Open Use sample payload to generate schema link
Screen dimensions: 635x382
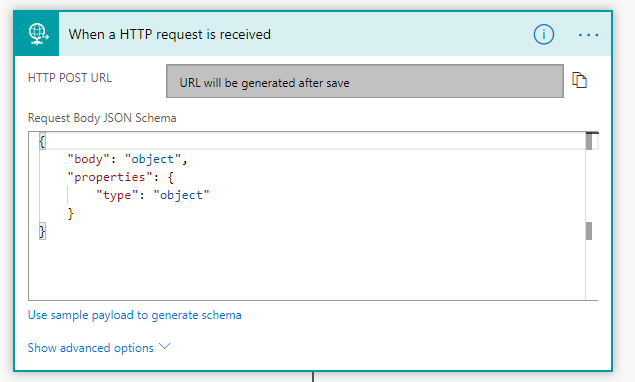(x=134, y=315)
